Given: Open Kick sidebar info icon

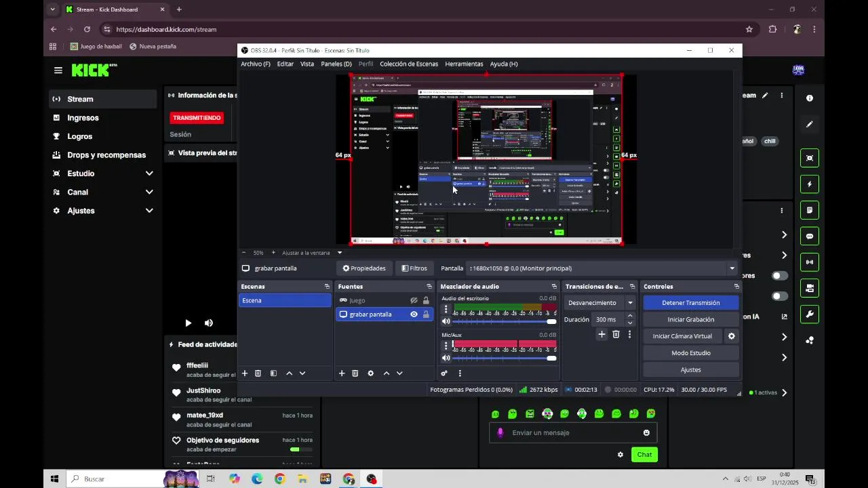Looking at the screenshot, I should 810,98.
